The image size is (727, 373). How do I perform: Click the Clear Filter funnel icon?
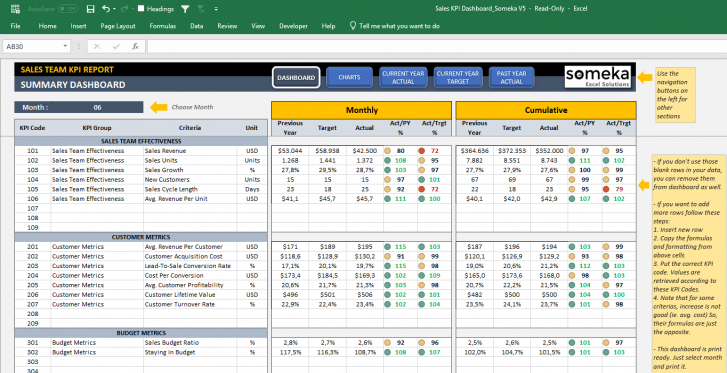point(201,9)
